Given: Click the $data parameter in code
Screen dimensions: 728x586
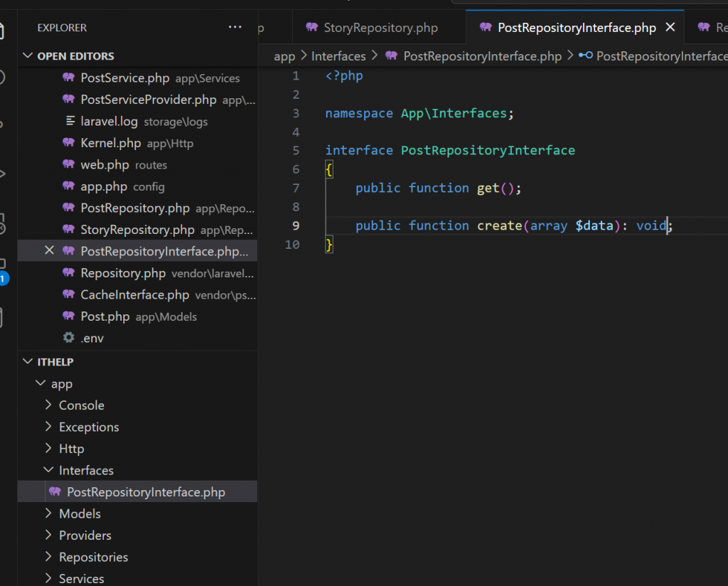Looking at the screenshot, I should [594, 225].
